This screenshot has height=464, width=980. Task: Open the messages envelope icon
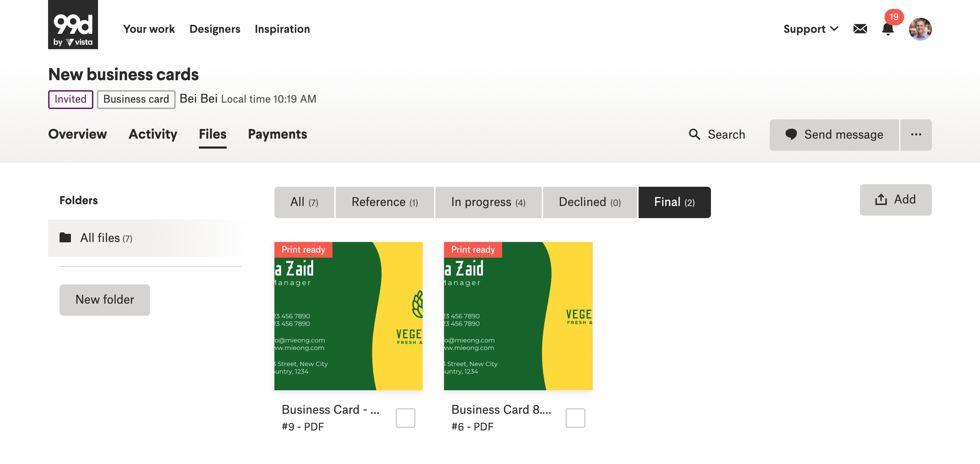point(860,29)
